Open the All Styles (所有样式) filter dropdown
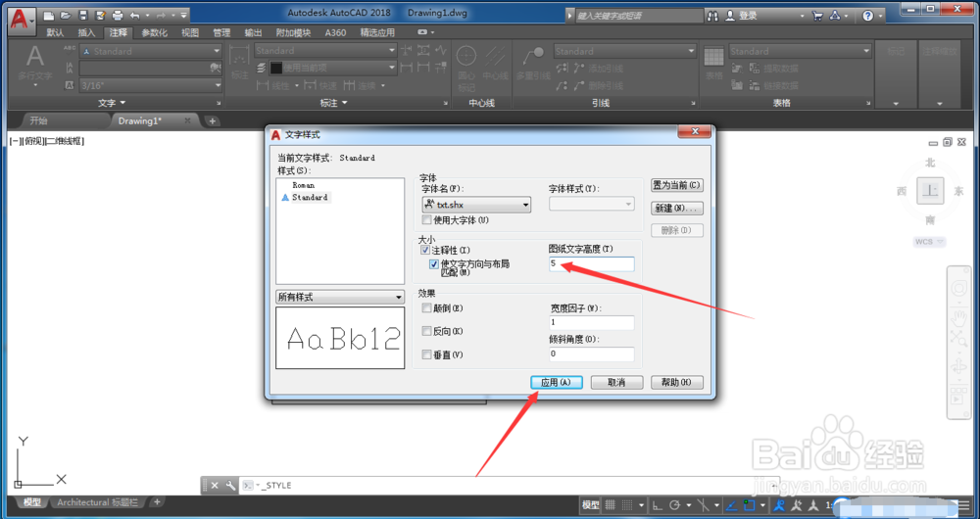The height and width of the screenshot is (519, 980). [x=340, y=298]
